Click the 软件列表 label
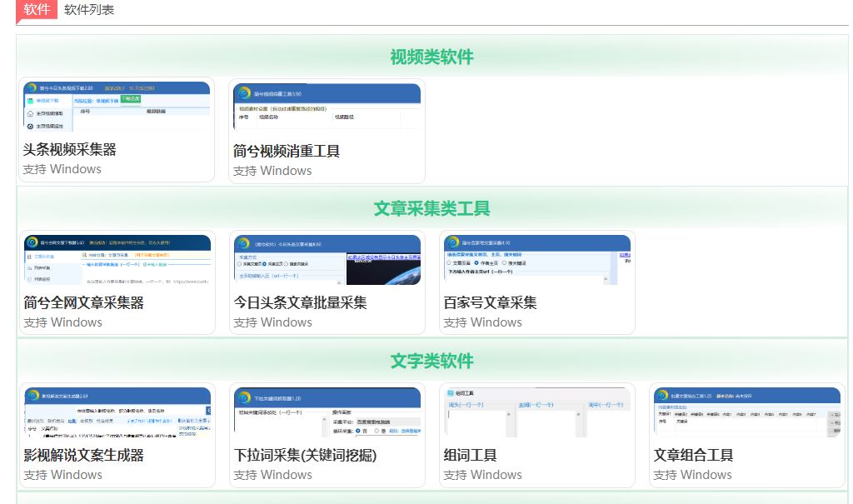853x504 pixels. pyautogui.click(x=89, y=10)
